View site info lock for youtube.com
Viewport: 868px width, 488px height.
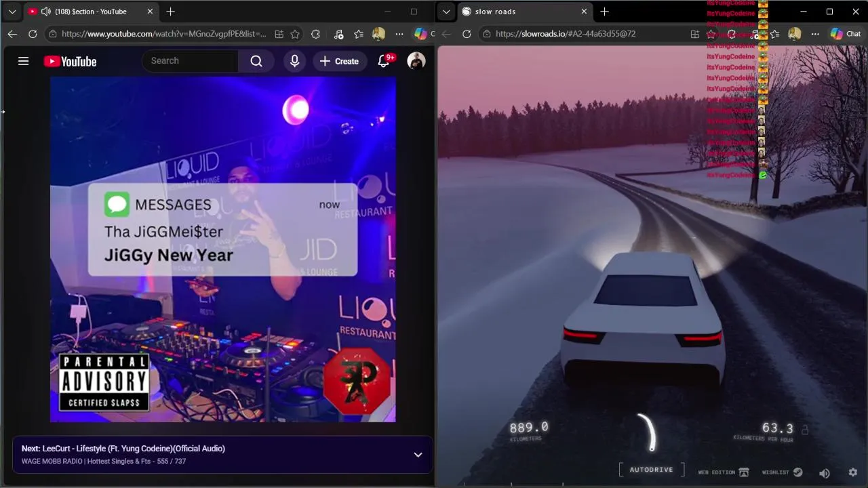(x=53, y=34)
